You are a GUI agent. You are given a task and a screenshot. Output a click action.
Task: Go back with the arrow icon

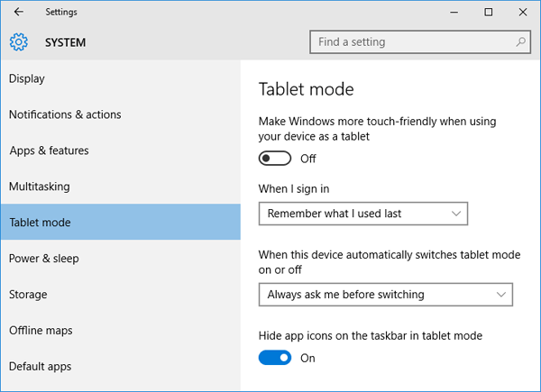coord(19,12)
